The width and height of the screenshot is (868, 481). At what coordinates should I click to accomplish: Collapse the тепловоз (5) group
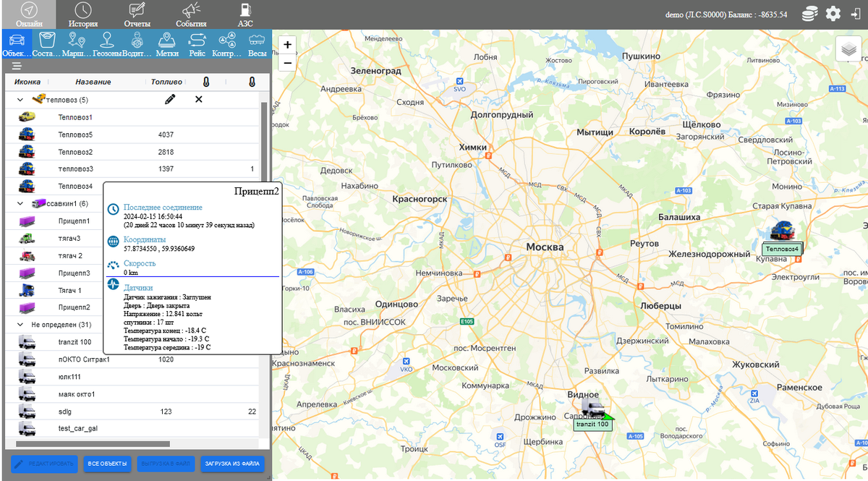click(x=20, y=100)
